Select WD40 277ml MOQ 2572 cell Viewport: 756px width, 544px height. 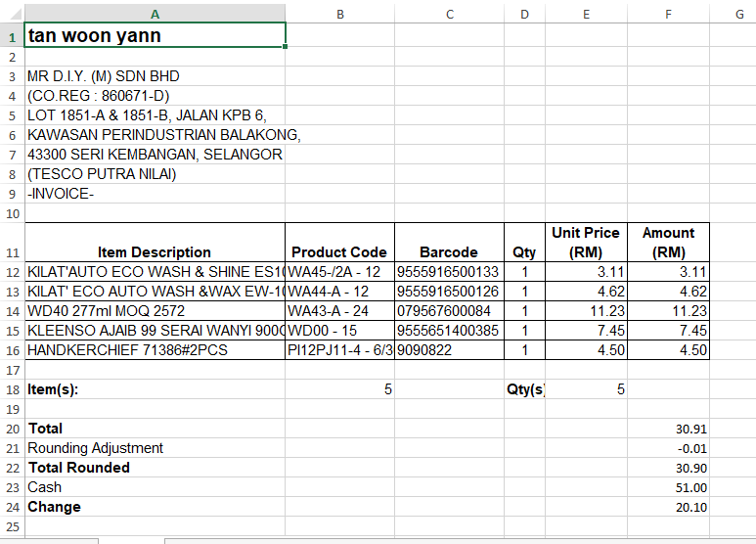point(155,311)
